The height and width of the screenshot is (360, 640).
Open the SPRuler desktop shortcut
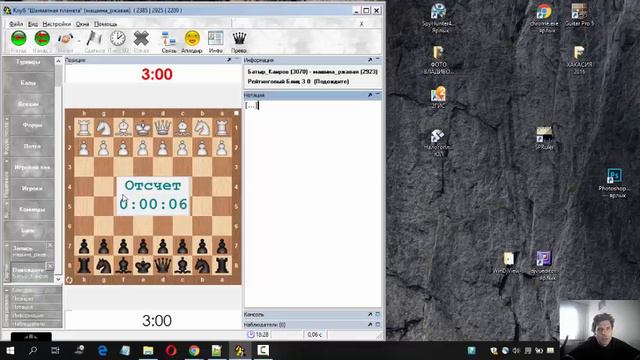pyautogui.click(x=544, y=138)
